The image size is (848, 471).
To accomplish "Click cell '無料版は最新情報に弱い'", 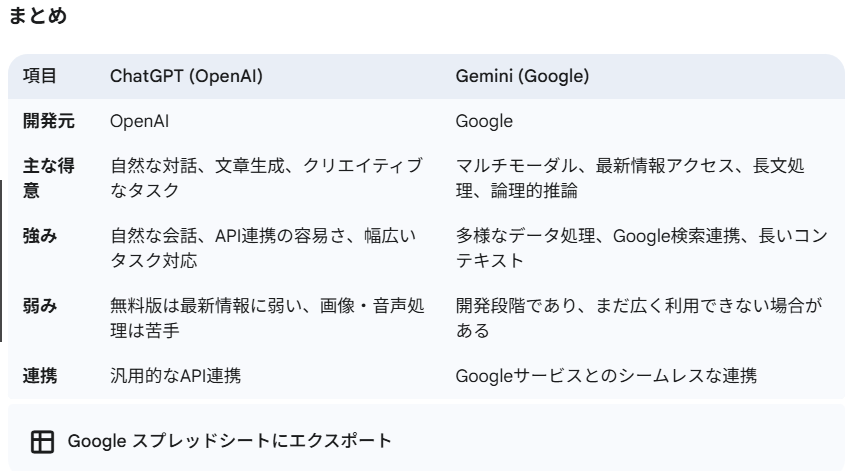I will 267,318.
